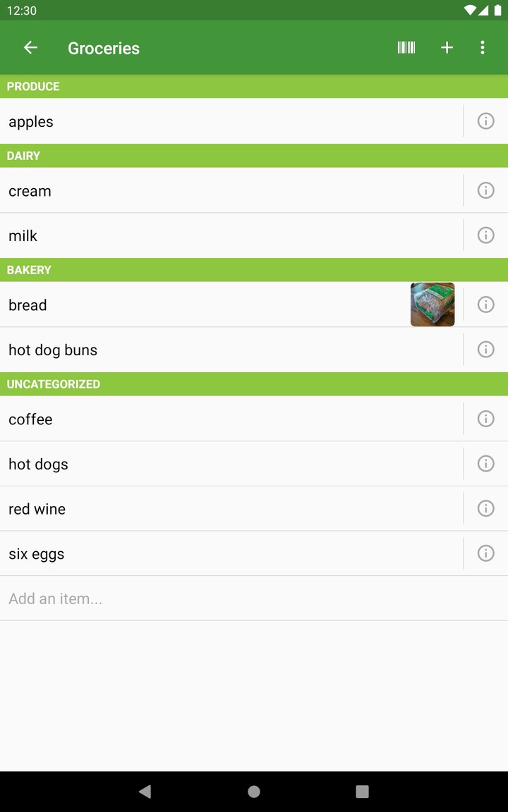Go back using the arrow icon
This screenshot has height=812, width=508.
pos(30,48)
